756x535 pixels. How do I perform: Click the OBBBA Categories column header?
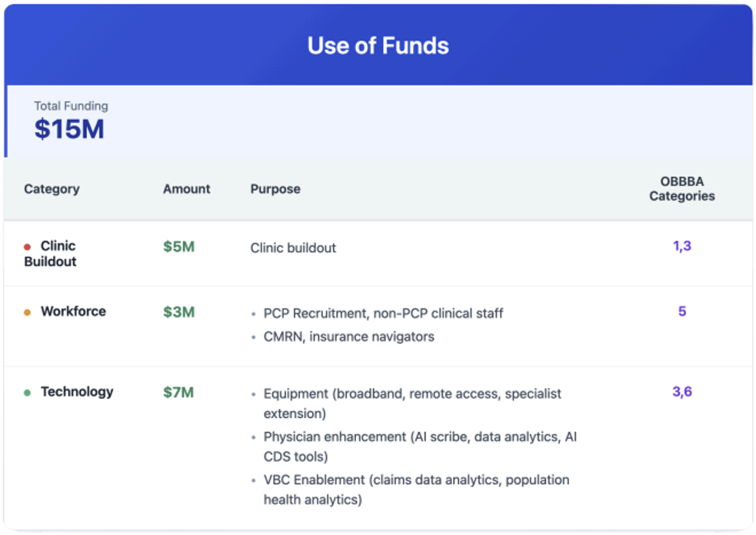click(681, 189)
